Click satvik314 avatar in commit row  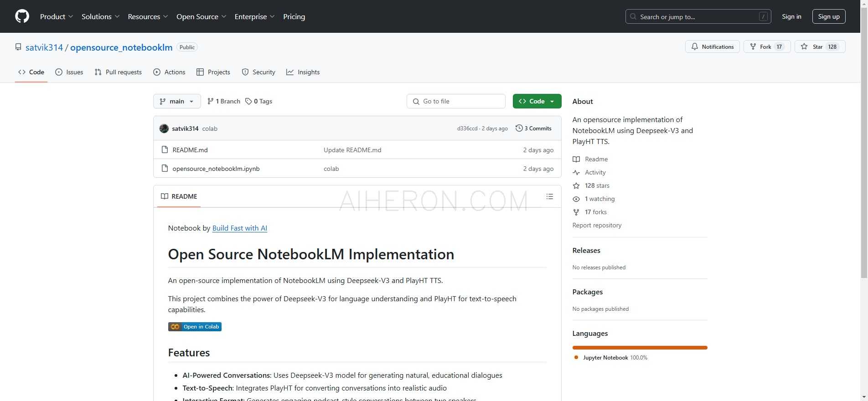[x=164, y=129]
